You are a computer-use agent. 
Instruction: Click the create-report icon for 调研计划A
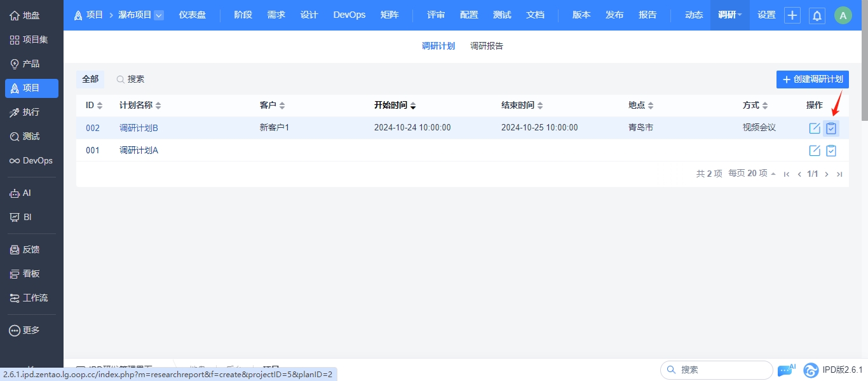click(x=831, y=151)
